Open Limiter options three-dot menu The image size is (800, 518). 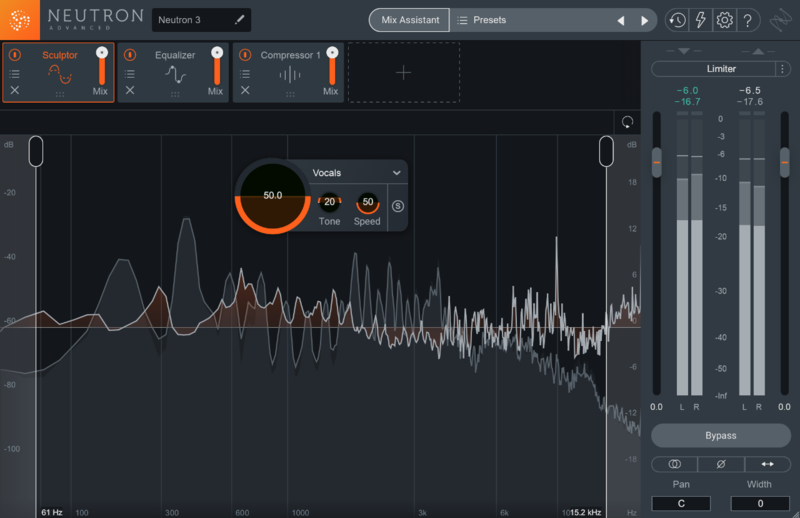click(783, 69)
